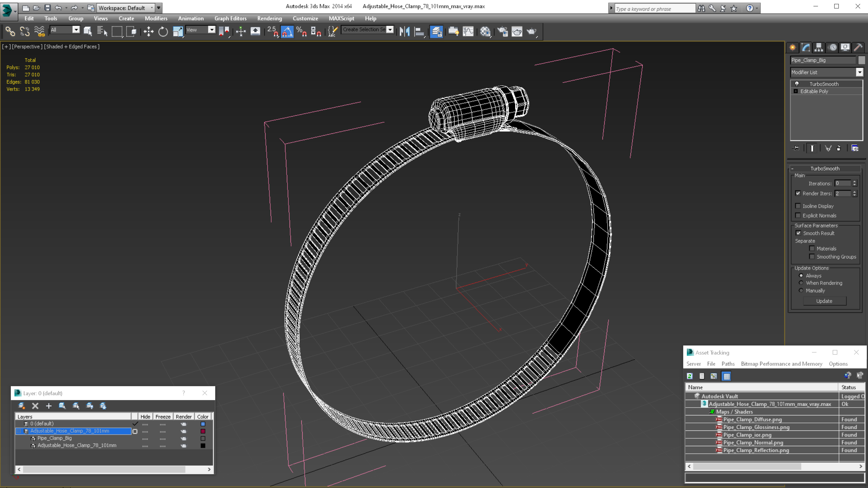Open the Hierarchy command panel tab

[x=819, y=48]
